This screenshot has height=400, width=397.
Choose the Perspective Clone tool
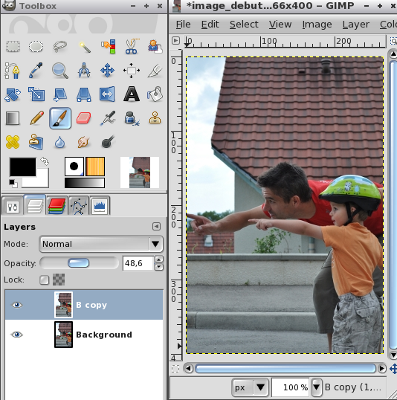(36, 142)
